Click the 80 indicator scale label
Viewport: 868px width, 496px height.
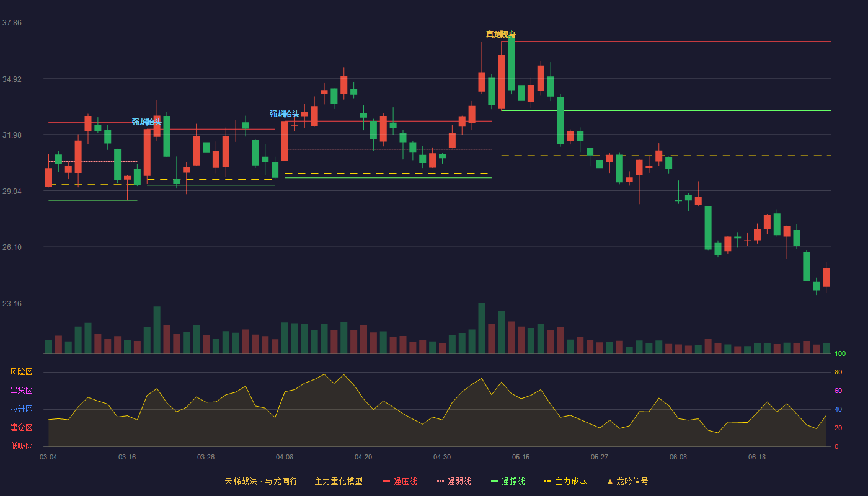[x=838, y=372]
